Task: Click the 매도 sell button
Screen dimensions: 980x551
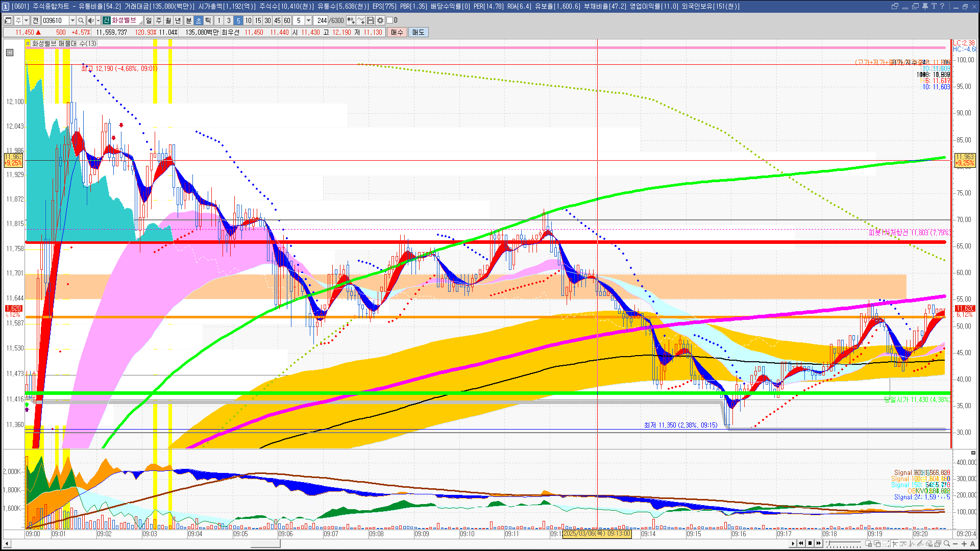Action: pos(419,32)
